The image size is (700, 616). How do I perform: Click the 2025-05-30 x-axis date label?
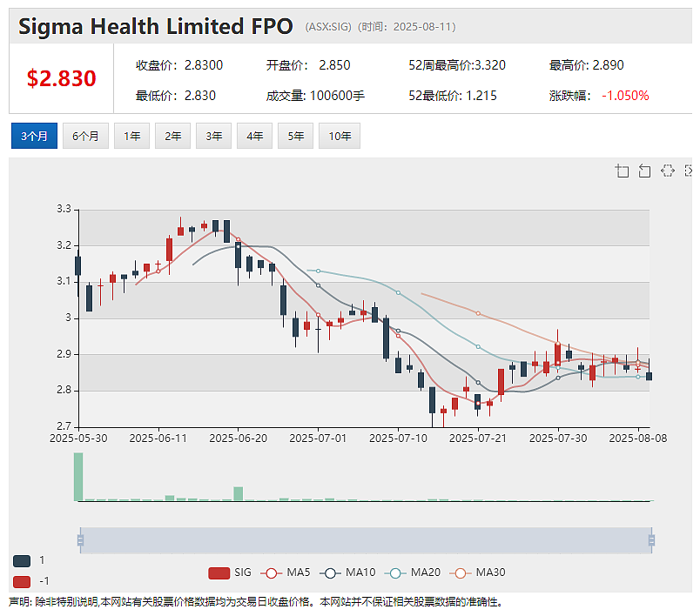coord(78,439)
